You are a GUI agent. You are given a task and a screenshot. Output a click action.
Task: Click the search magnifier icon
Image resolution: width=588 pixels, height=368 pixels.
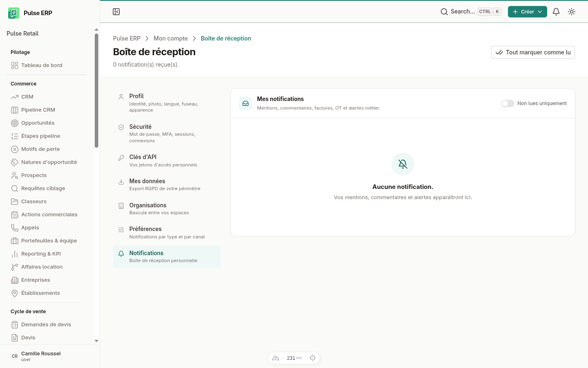444,12
